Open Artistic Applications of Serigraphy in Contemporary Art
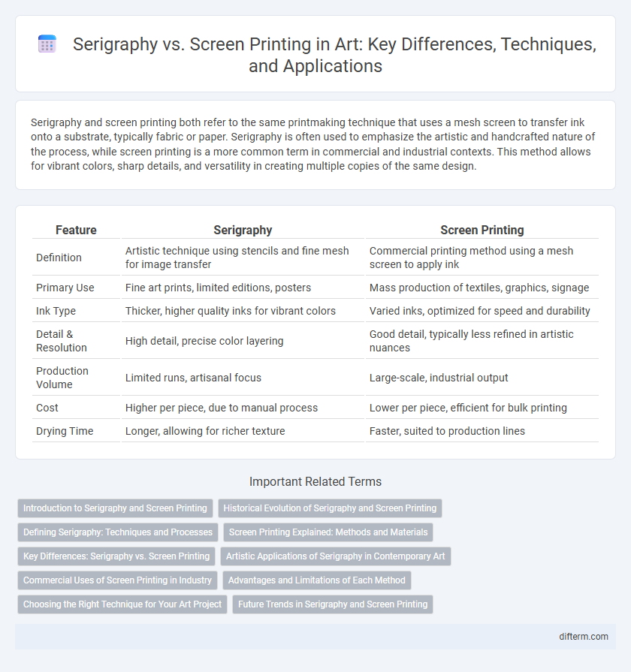Screen dimensions: 631x672 (335, 556)
